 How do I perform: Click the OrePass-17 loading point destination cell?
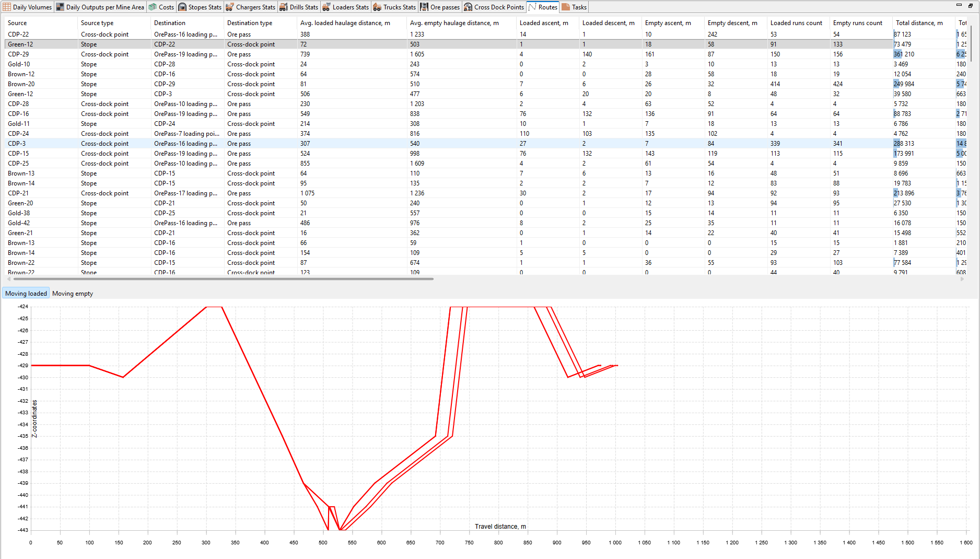tap(187, 193)
